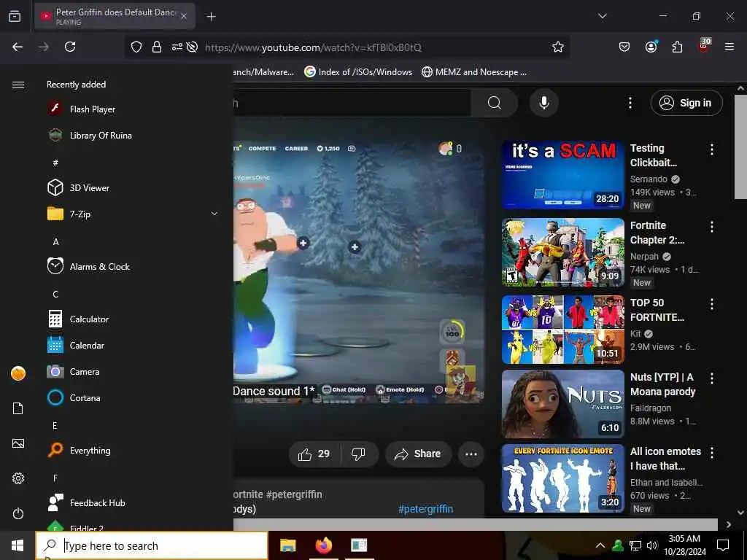The width and height of the screenshot is (747, 560).
Task: Open Flash Player from Recently added
Action: [93, 109]
